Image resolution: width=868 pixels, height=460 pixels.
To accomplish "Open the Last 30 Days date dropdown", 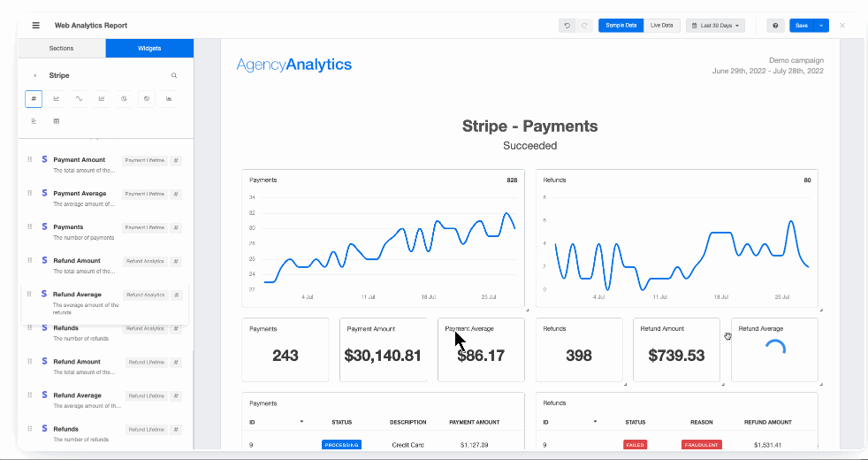I will point(717,26).
